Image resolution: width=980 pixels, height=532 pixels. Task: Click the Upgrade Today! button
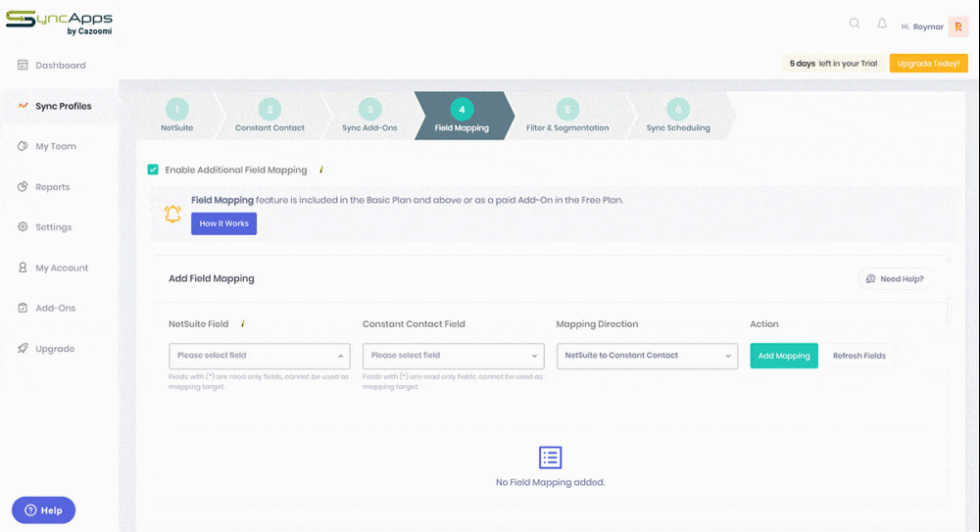(x=929, y=63)
